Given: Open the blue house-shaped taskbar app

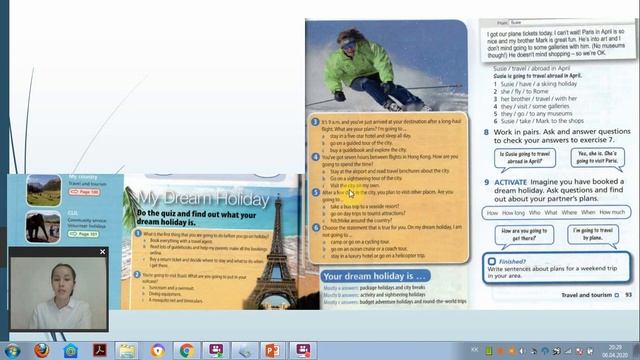Looking at the screenshot, I should click(x=71, y=351).
